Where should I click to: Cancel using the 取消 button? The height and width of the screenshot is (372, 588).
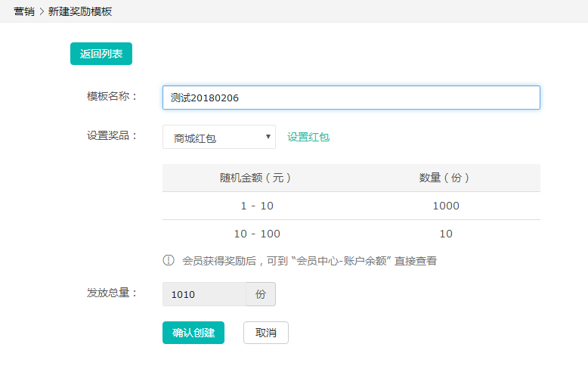[265, 333]
